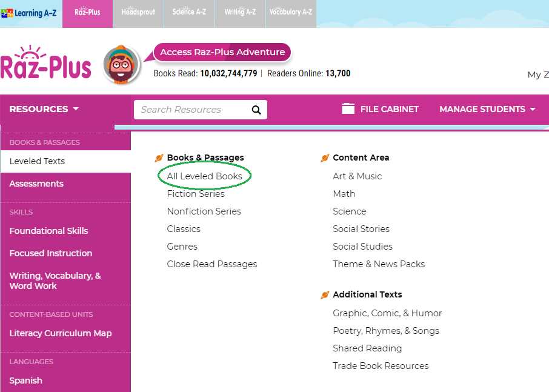Open Theme & News Packs link
Viewport: 549px width, 392px height.
coord(379,264)
